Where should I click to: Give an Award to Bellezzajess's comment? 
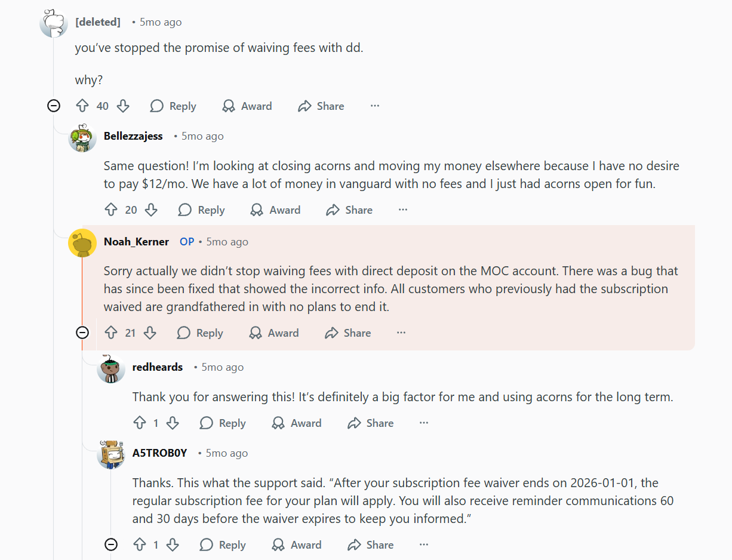[x=275, y=210]
